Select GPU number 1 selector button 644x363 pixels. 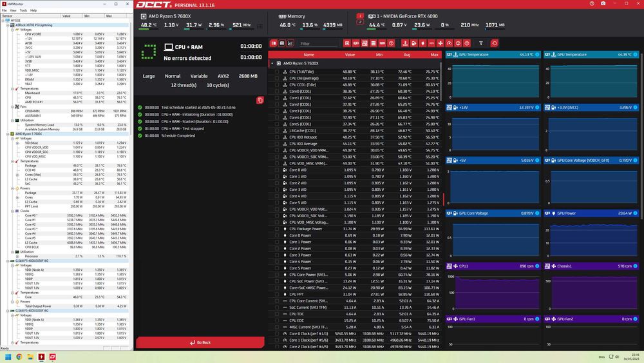click(360, 16)
